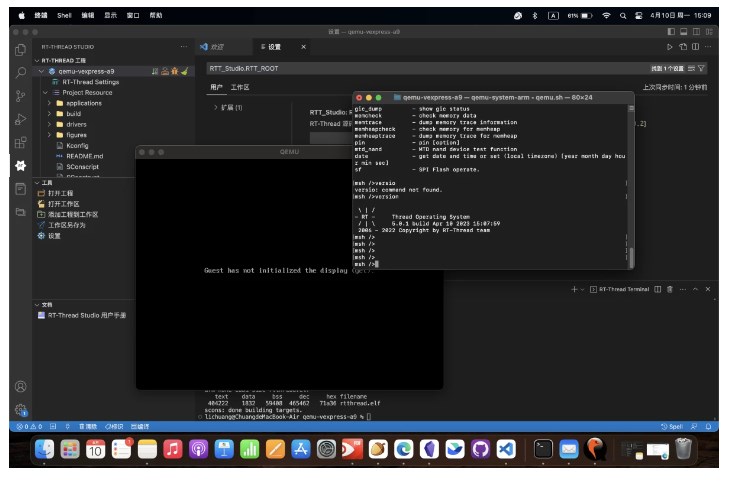Click the broom clean icon on qemu-vexpress-a9
The width and height of the screenshot is (730, 482).
click(x=185, y=71)
